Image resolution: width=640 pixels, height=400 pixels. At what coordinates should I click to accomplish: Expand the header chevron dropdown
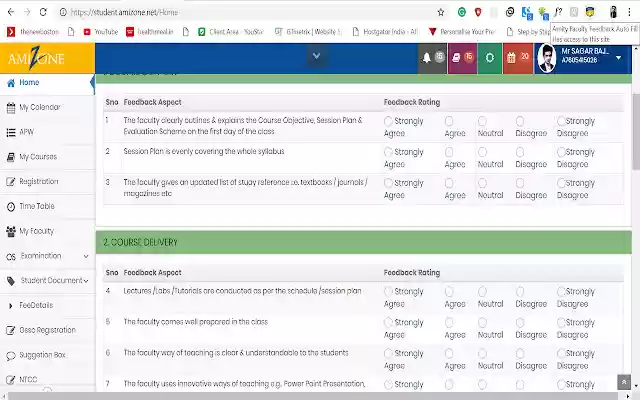(x=316, y=56)
